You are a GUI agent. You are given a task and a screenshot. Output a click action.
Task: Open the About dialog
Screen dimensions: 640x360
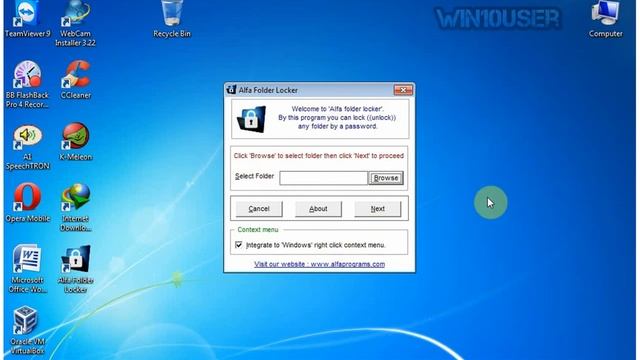point(318,209)
